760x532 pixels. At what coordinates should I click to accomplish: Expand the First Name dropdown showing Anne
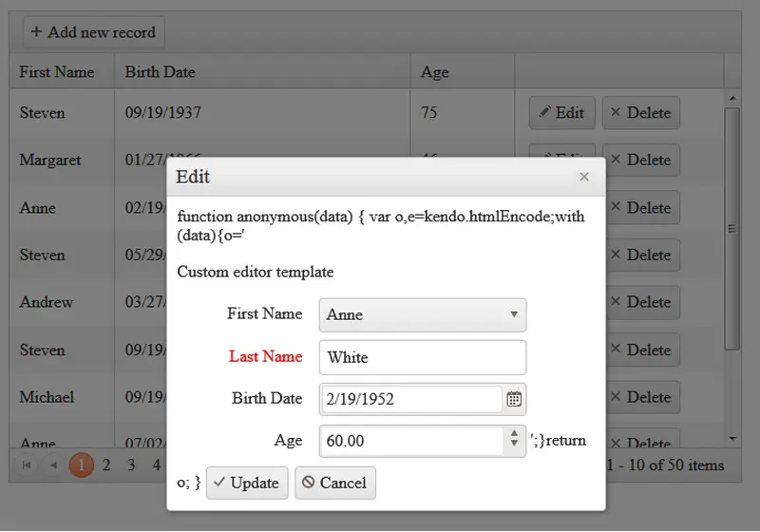(x=514, y=314)
